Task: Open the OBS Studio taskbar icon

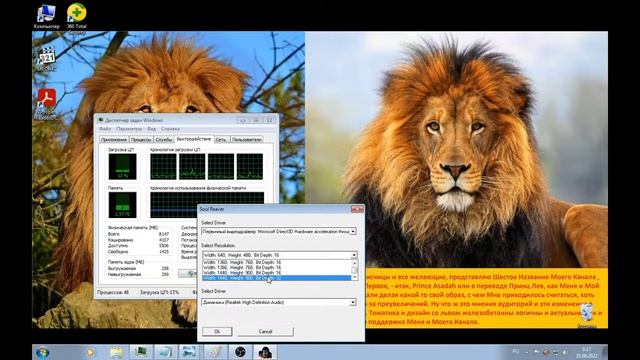Action: (x=240, y=352)
